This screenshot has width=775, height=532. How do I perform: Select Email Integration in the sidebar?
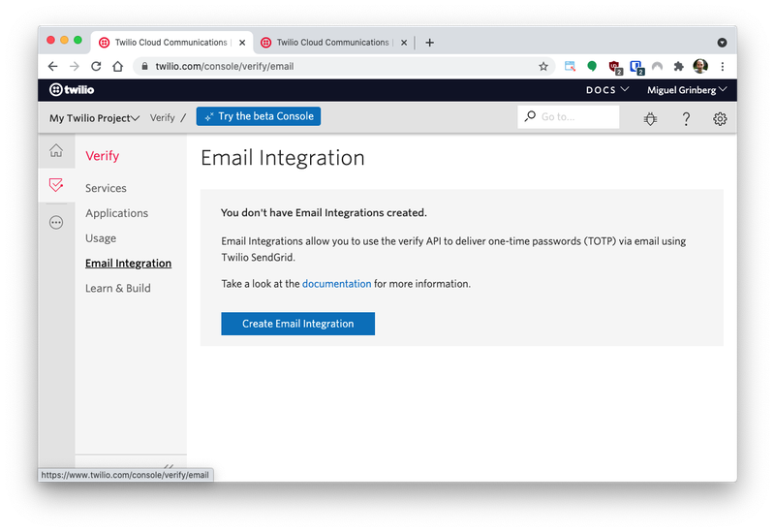coord(129,263)
